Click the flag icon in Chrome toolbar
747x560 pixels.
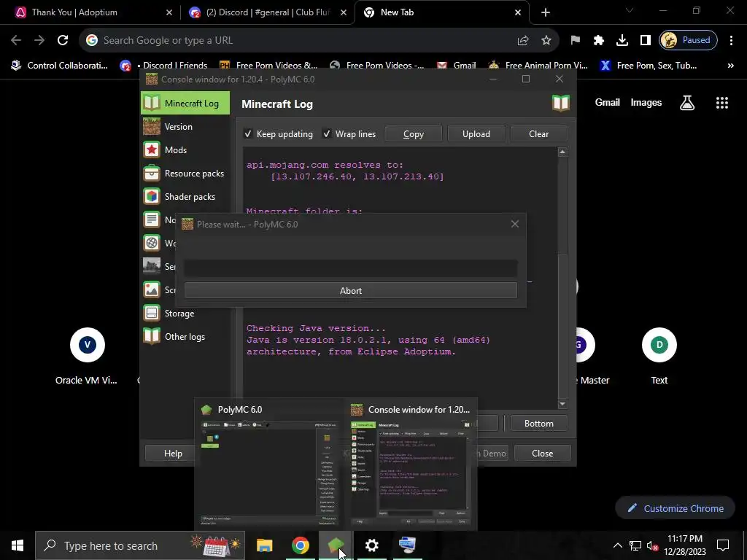point(576,41)
